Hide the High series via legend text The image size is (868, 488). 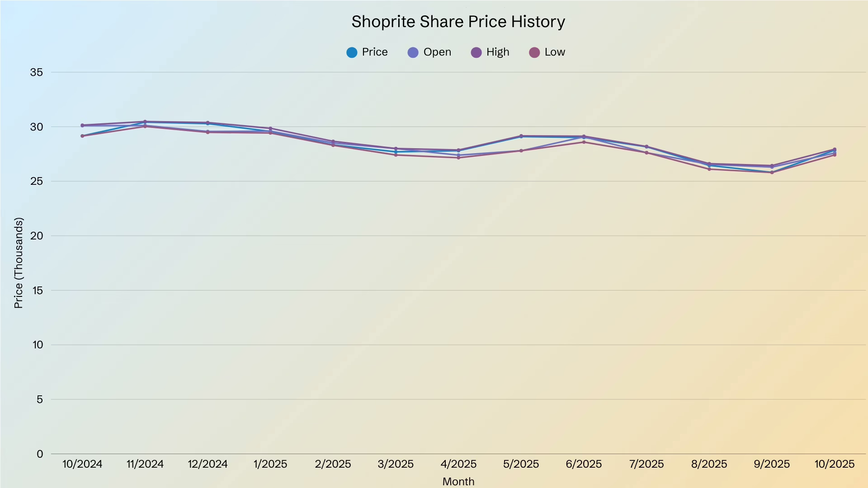click(498, 52)
